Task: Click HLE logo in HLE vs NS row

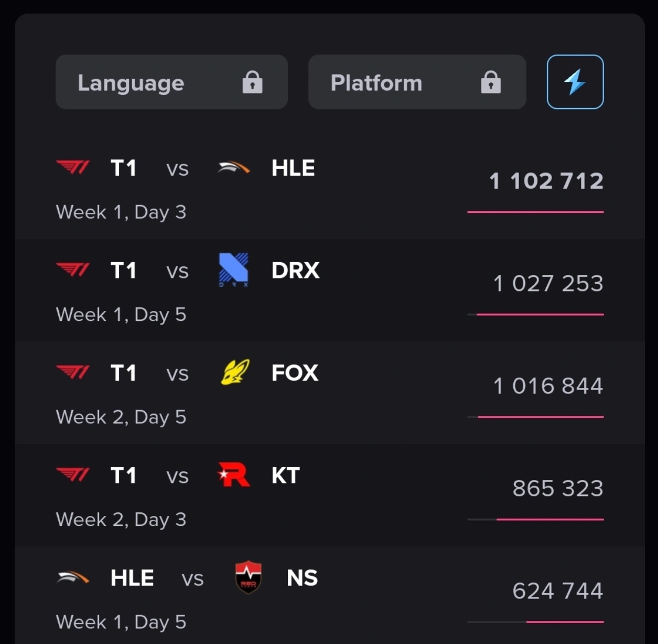Action: tap(73, 578)
